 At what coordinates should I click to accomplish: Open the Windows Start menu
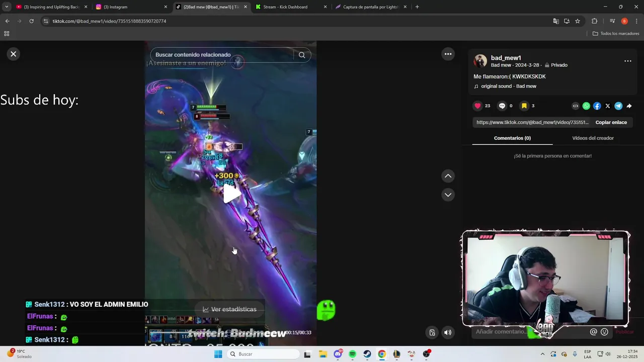218,354
